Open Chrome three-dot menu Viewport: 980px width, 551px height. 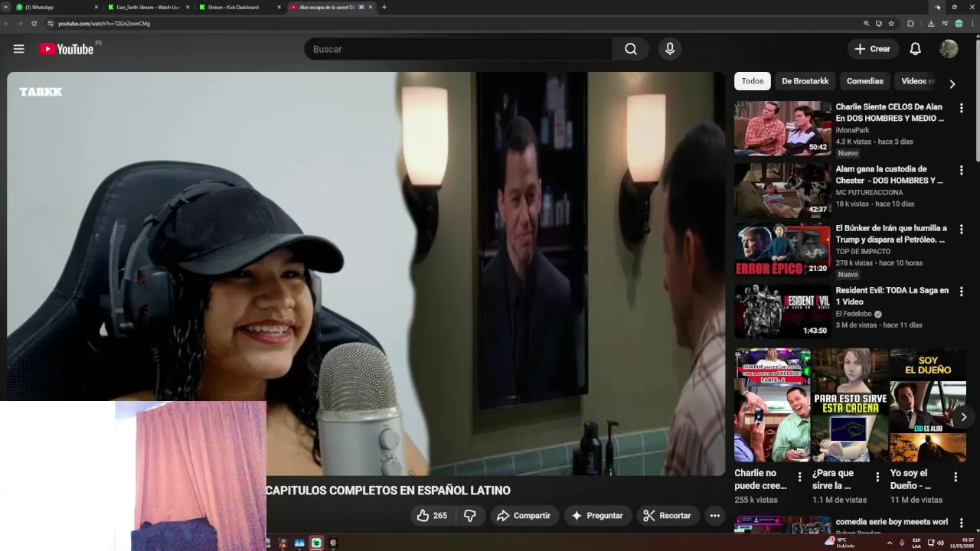click(972, 24)
